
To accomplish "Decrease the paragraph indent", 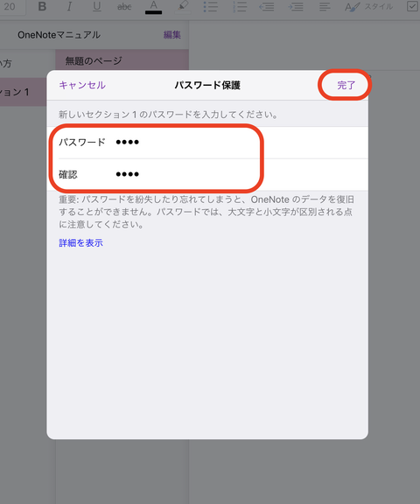I will point(267,7).
